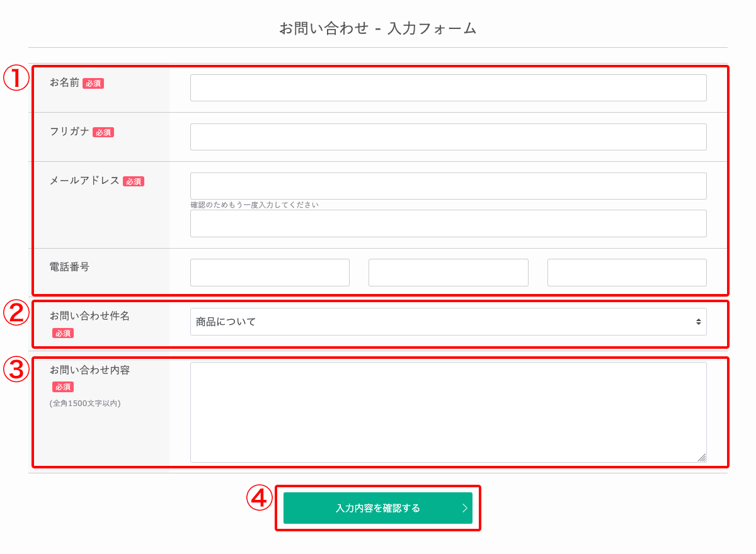This screenshot has height=554, width=756.
Task: Grab the textarea resize handle corner
Action: click(702, 458)
